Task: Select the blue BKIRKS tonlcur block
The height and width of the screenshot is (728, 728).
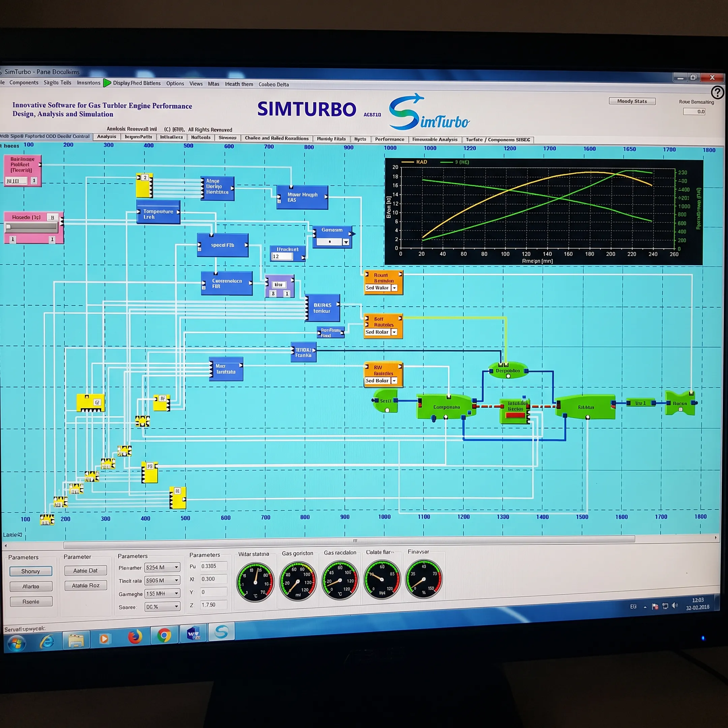Action: (322, 308)
